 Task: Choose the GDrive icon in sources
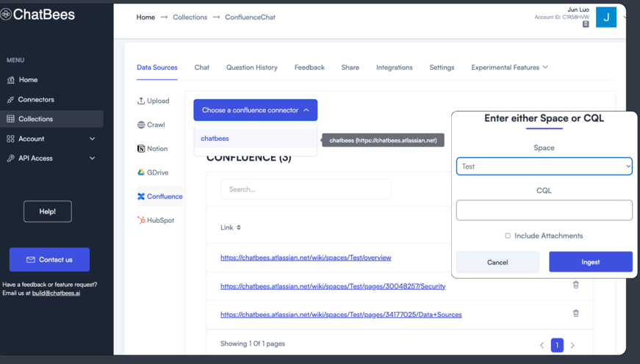pyautogui.click(x=141, y=172)
